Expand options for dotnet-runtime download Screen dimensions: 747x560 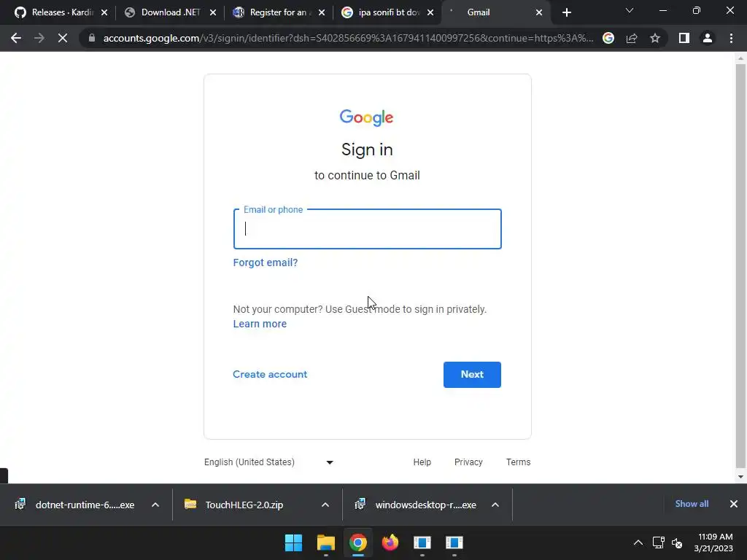point(155,505)
